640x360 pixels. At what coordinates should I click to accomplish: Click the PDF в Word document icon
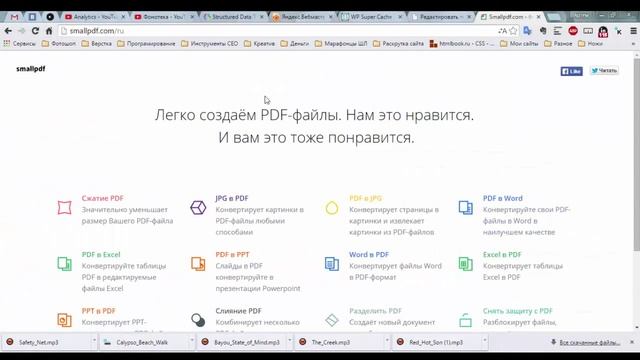466,208
